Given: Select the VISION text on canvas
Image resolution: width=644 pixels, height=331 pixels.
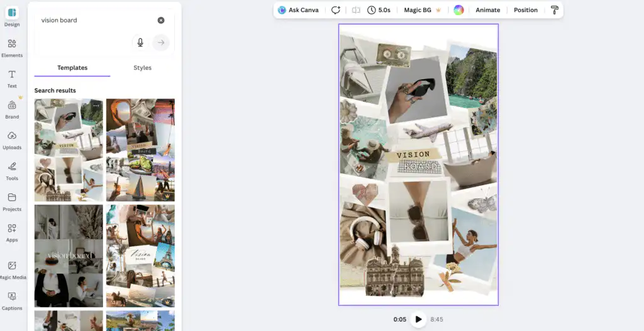Looking at the screenshot, I should 413,155.
